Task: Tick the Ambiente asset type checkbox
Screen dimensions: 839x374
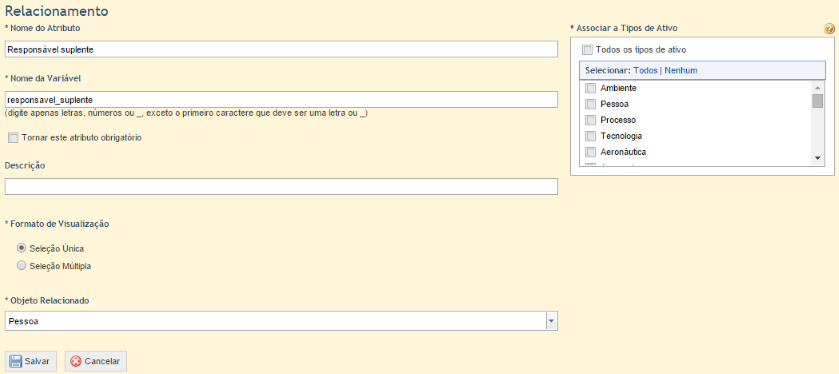Action: [x=590, y=88]
